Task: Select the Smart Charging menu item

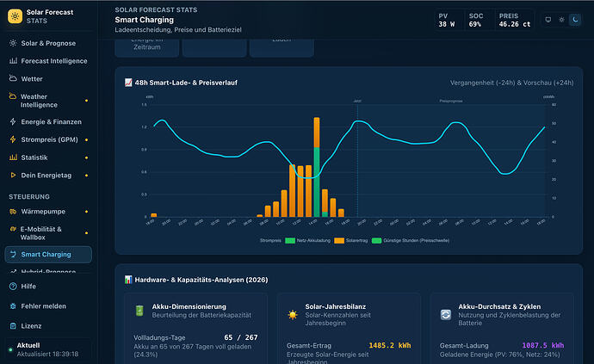Action: (48, 255)
